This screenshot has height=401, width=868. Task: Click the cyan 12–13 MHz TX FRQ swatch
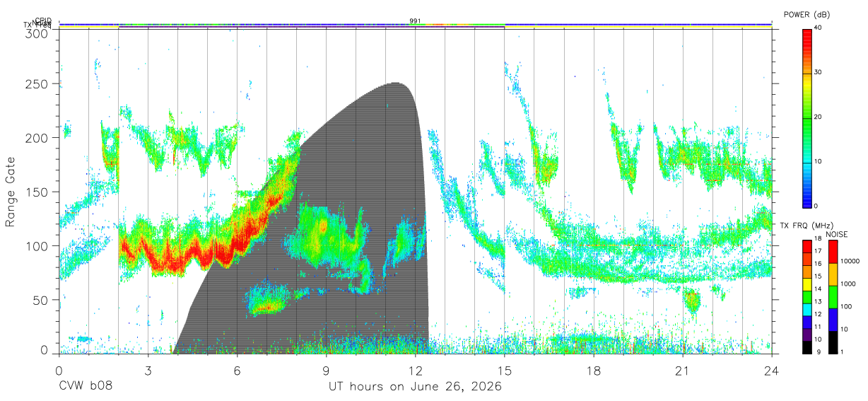[x=807, y=309]
